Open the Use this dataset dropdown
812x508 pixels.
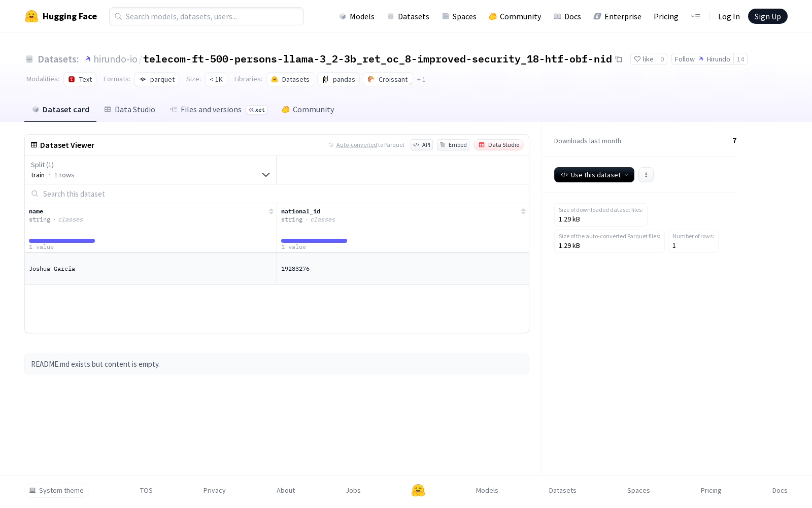coord(594,175)
